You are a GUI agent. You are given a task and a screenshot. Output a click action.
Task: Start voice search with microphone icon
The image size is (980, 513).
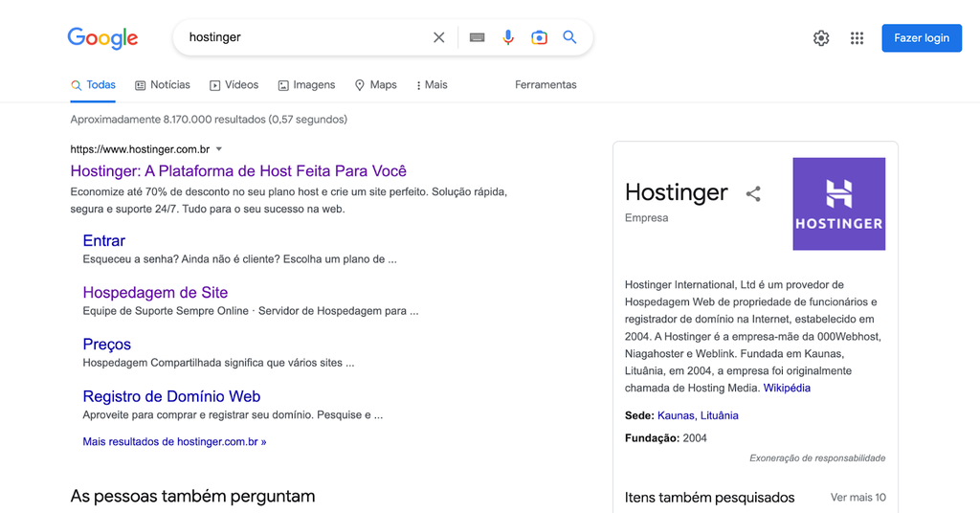pos(508,37)
